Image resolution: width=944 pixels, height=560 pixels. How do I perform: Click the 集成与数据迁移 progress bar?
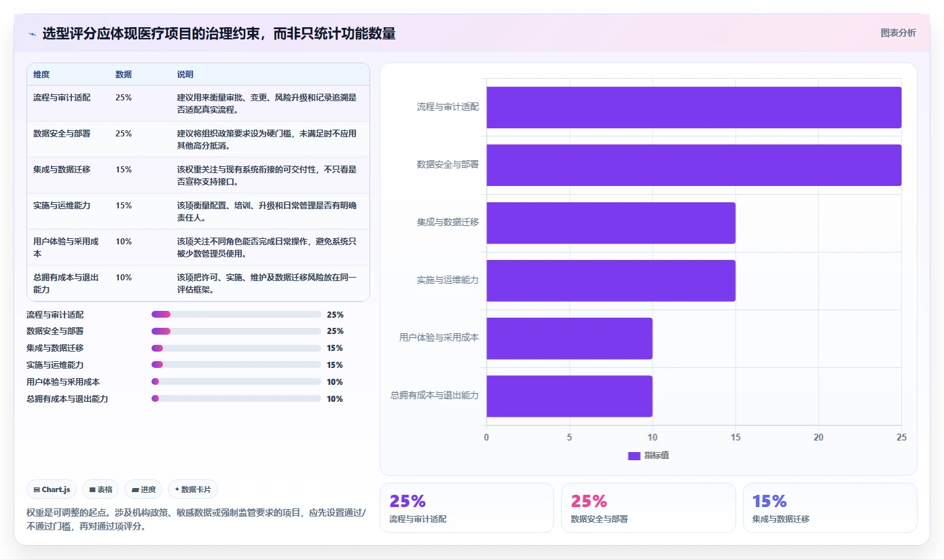coord(236,348)
